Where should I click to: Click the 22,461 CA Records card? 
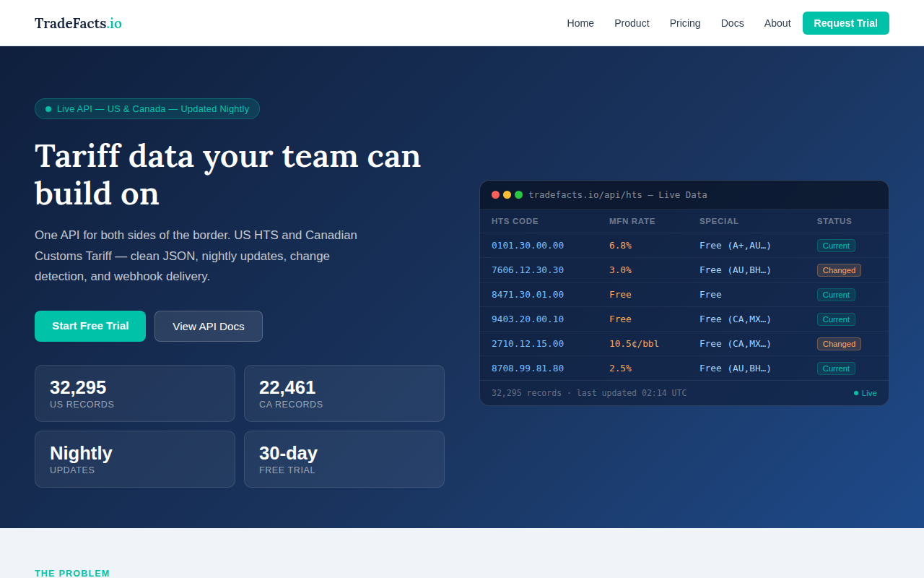(x=344, y=393)
